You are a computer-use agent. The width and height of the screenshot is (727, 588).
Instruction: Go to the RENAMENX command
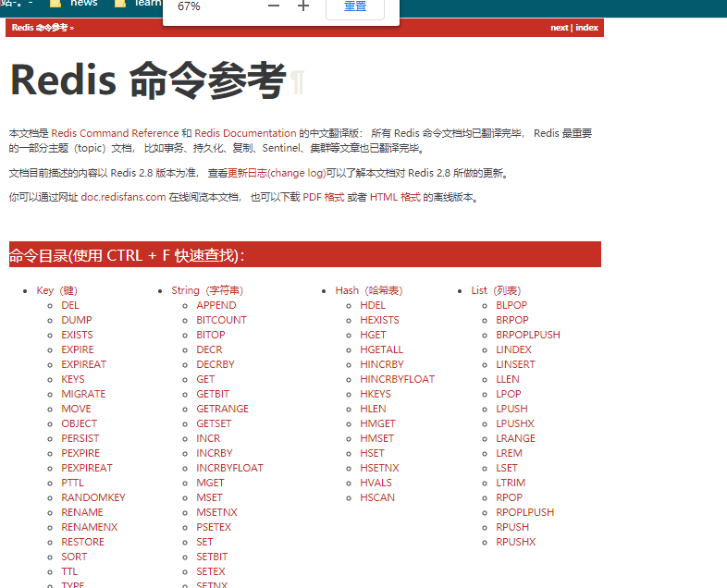[90, 528]
